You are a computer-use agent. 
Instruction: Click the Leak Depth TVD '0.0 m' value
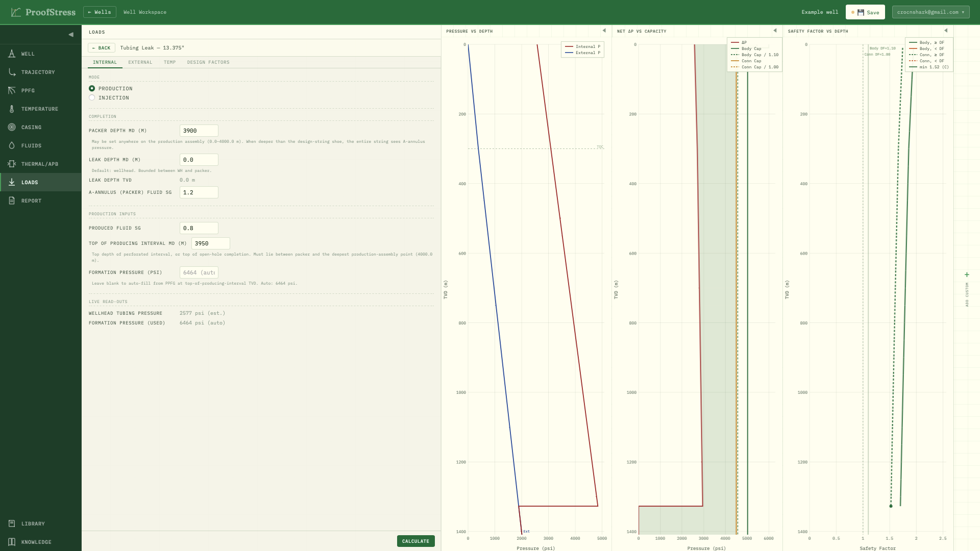(187, 180)
